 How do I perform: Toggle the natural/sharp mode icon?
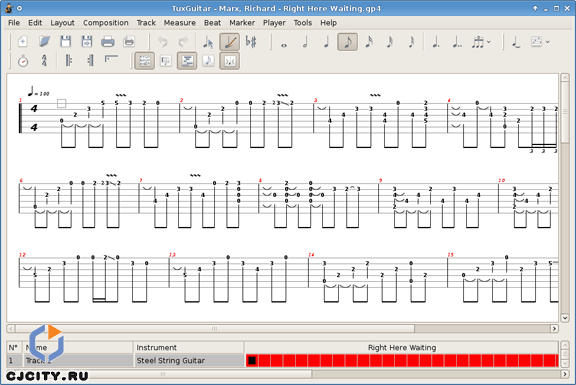tap(251, 42)
